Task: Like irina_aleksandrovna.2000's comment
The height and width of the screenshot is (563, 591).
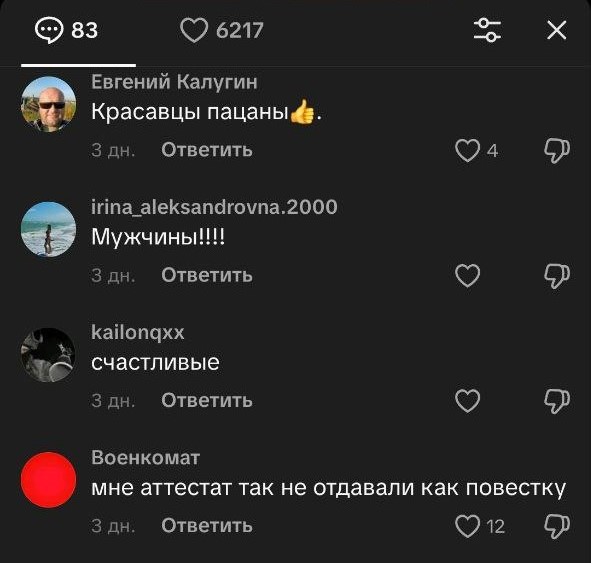Action: [467, 275]
